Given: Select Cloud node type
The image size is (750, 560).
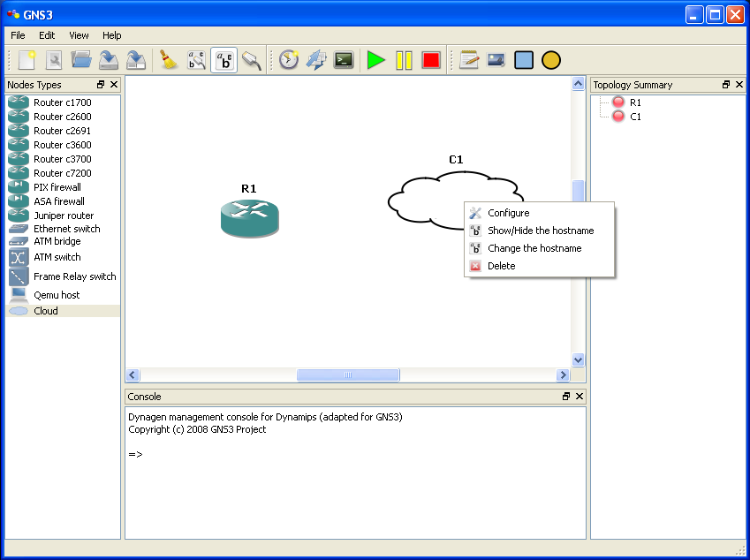Looking at the screenshot, I should coord(63,311).
